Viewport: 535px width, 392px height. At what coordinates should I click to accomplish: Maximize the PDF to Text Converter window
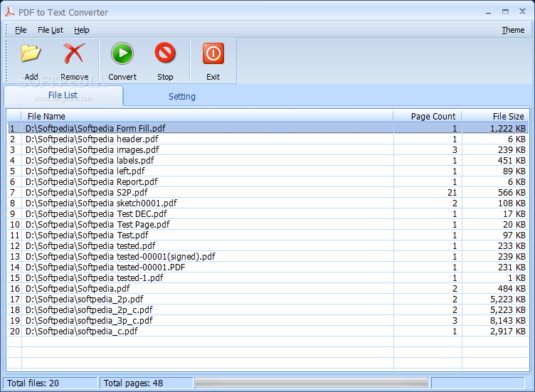[x=505, y=12]
